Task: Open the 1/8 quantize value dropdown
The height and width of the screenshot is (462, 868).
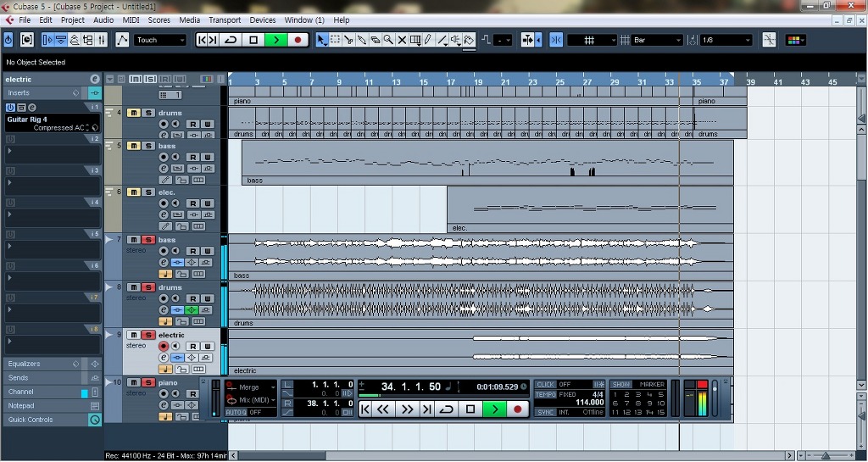Action: point(726,40)
